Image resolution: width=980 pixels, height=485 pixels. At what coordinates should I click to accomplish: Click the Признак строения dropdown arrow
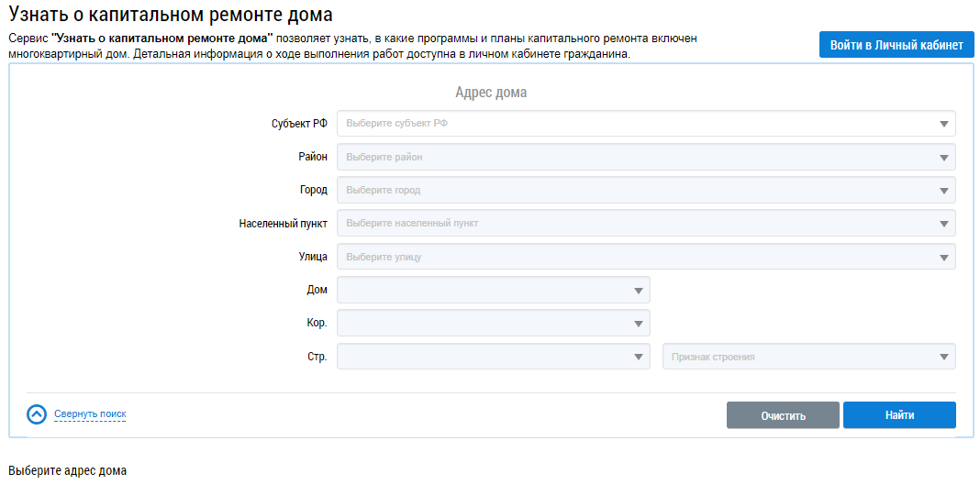coord(943,357)
